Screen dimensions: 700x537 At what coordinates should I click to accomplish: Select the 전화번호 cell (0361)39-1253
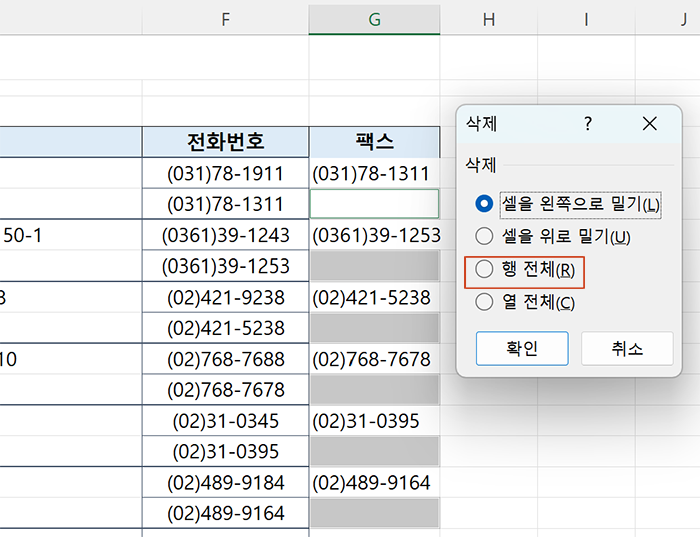point(225,266)
